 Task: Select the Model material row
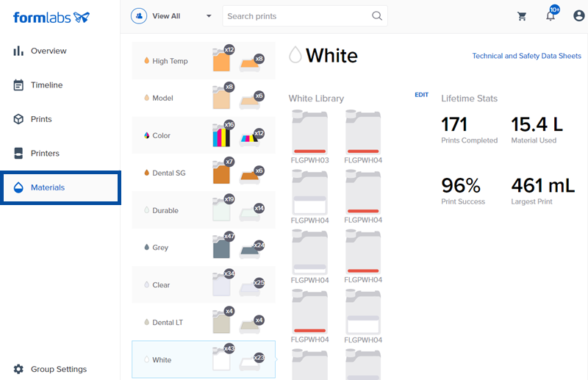pyautogui.click(x=204, y=98)
